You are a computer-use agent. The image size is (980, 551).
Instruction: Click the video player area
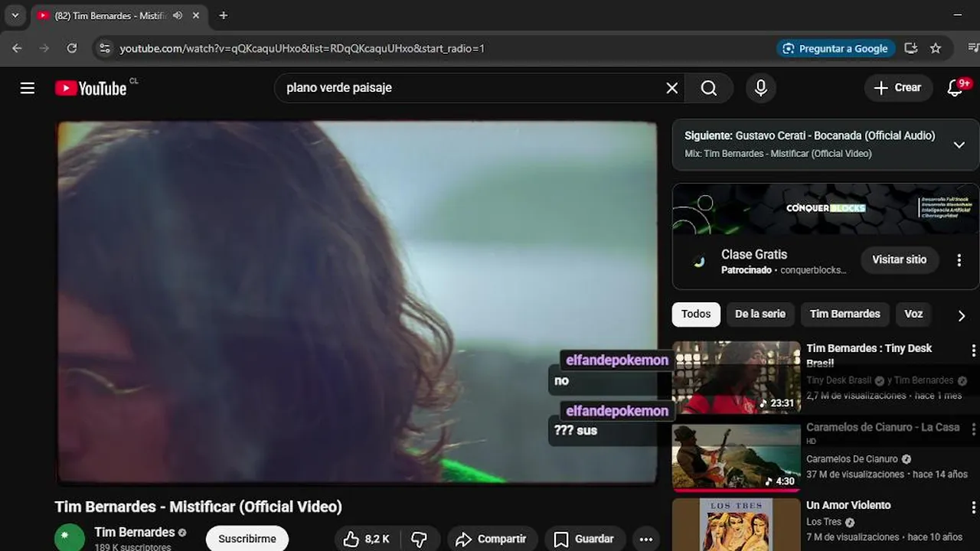[x=357, y=302]
